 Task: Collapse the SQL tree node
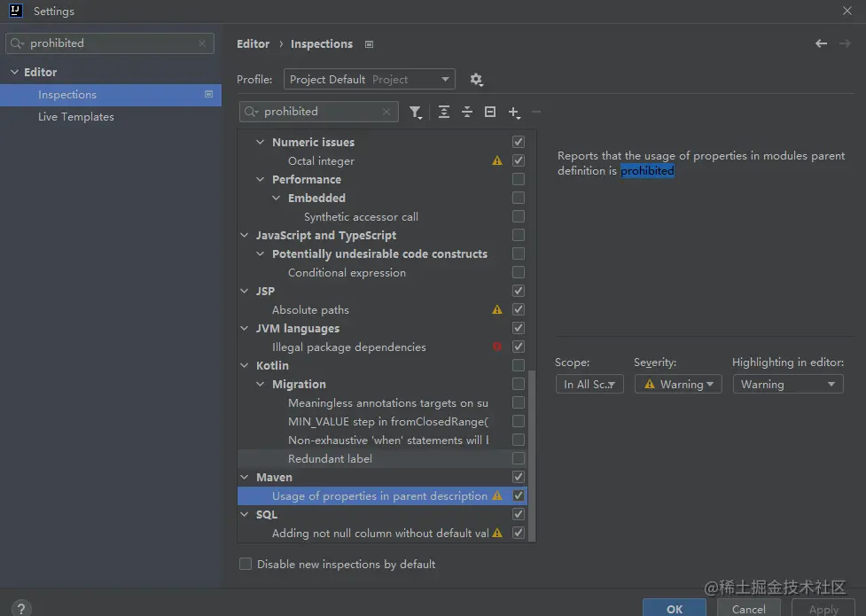(244, 514)
